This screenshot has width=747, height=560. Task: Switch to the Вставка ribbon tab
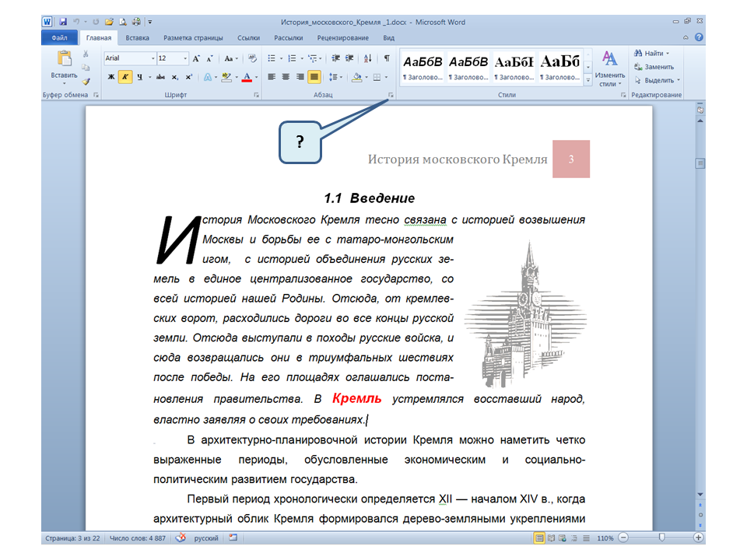(x=137, y=37)
